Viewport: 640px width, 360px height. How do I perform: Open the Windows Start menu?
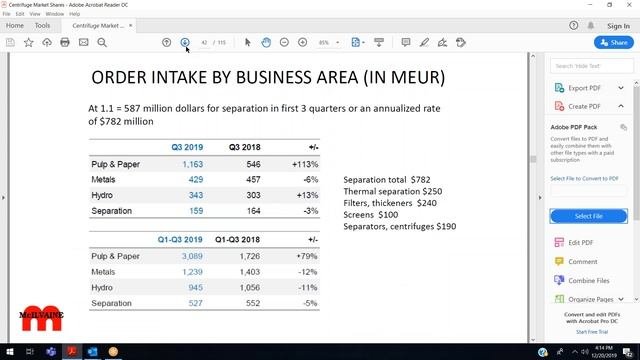[x=9, y=352]
